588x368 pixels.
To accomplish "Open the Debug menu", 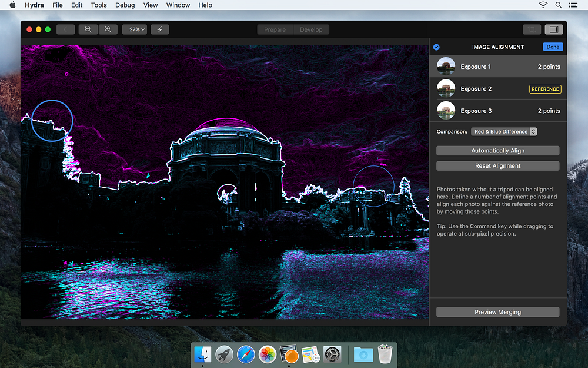I will tap(125, 5).
